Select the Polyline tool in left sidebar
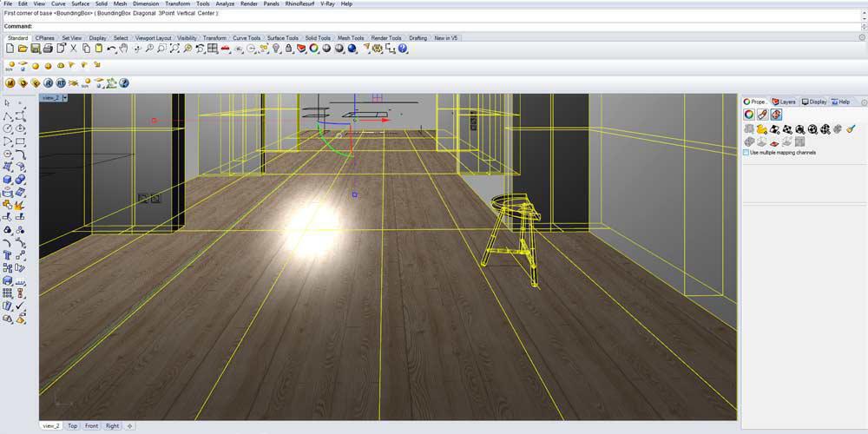868x434 pixels. [8, 116]
